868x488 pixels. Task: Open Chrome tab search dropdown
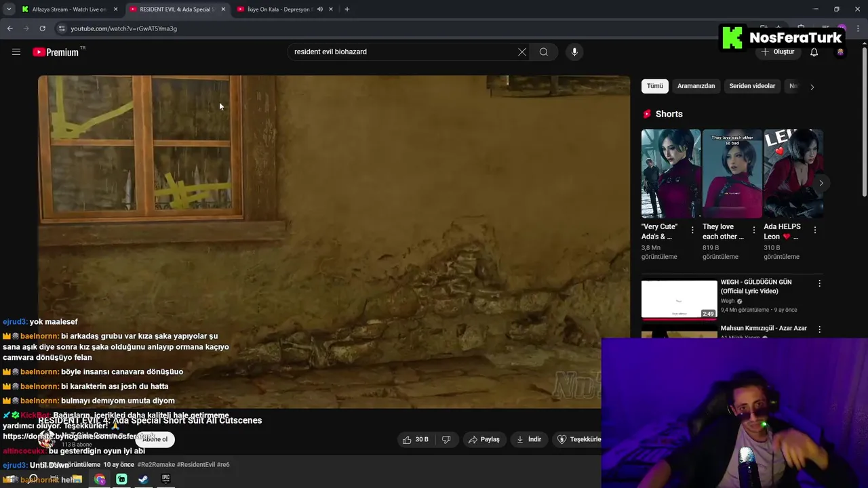tap(9, 9)
